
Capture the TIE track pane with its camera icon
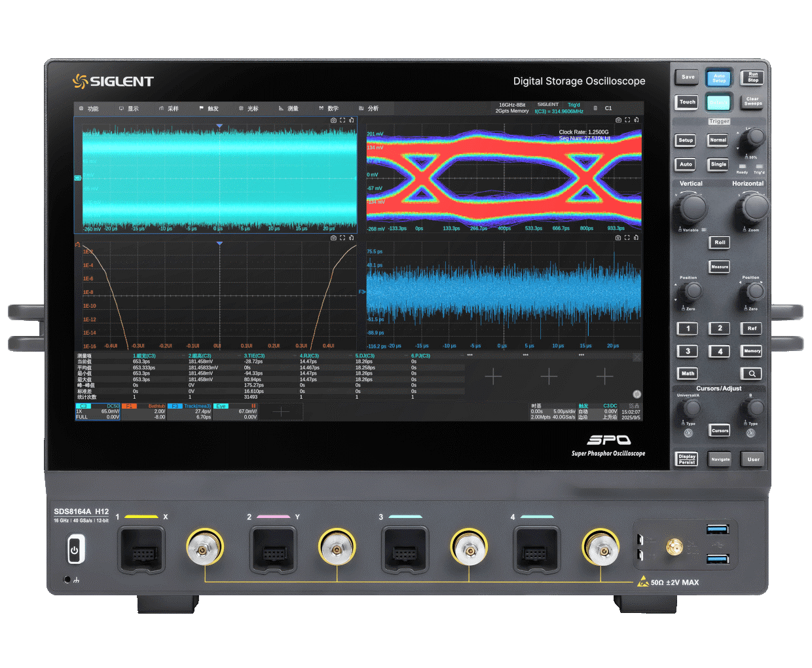click(618, 238)
